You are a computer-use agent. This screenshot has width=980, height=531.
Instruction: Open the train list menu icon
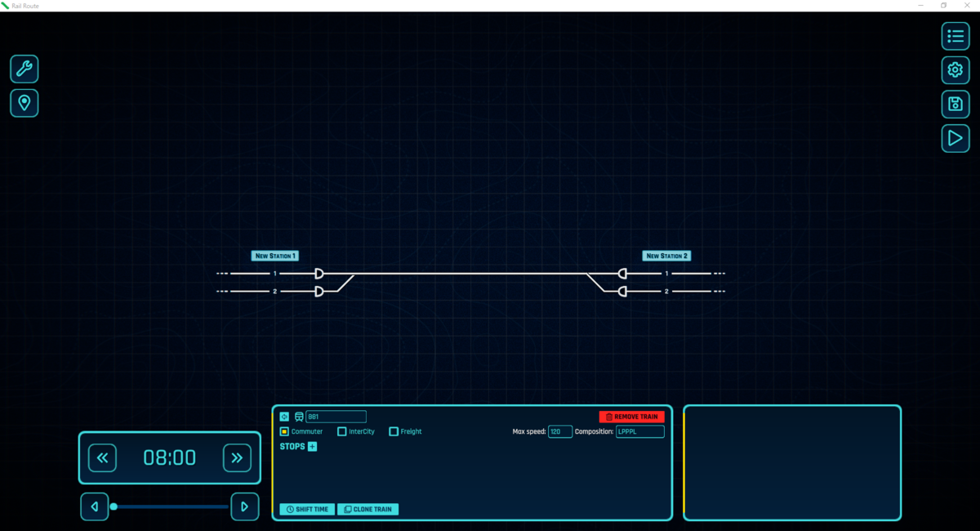pyautogui.click(x=955, y=36)
